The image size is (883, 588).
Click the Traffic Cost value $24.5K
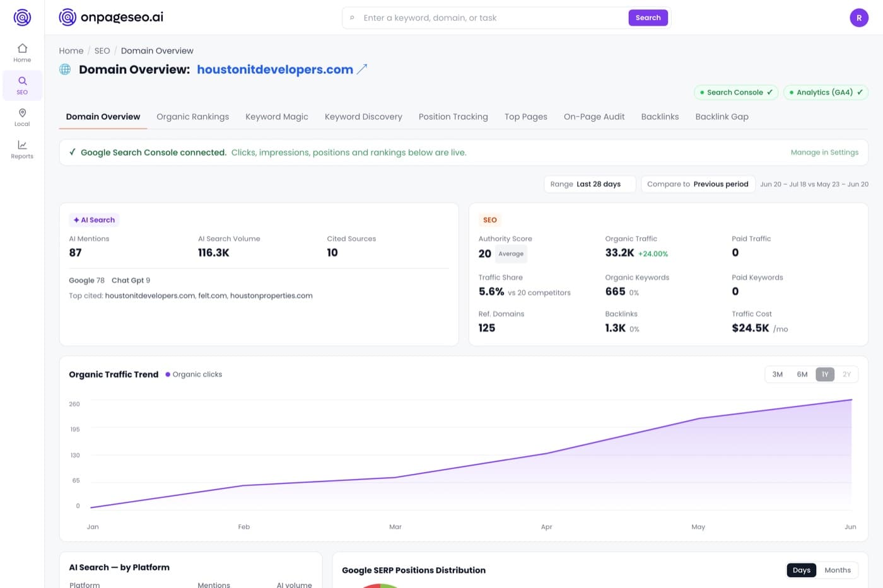coord(751,328)
